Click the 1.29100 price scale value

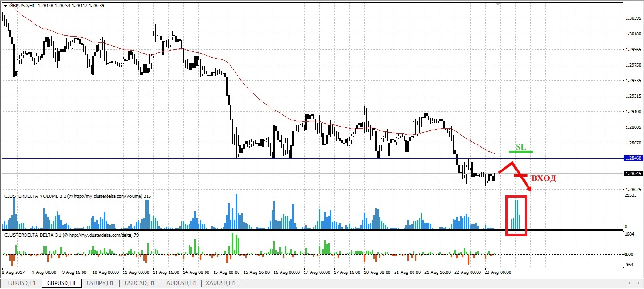tap(633, 112)
